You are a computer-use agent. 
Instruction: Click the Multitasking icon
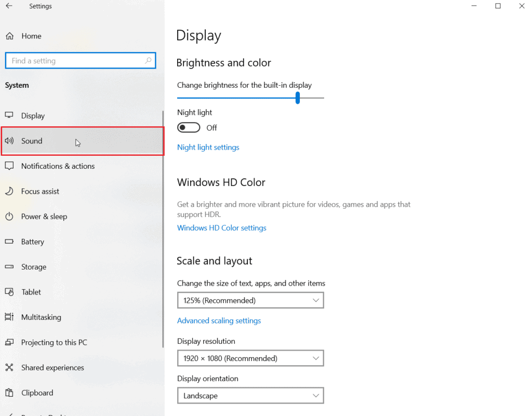pyautogui.click(x=9, y=317)
